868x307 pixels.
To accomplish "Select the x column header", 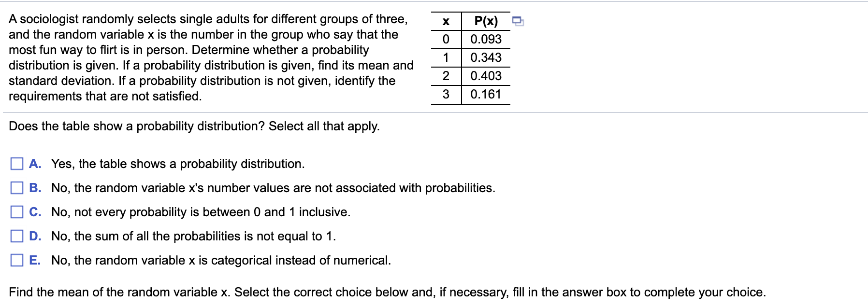I will pyautogui.click(x=445, y=21).
